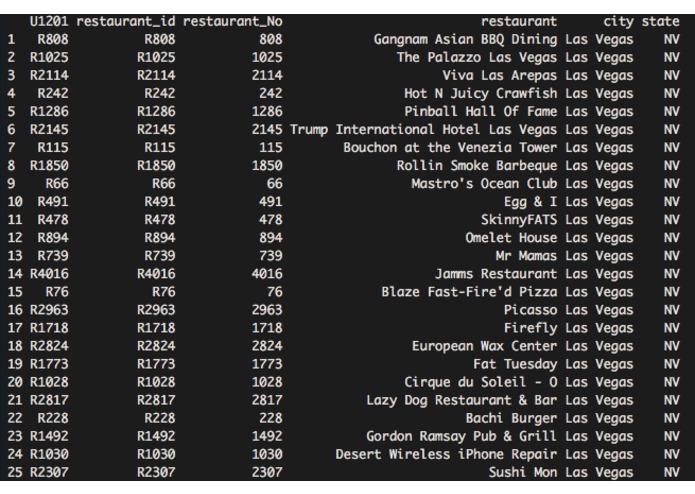
Task: Click restaurant_No value 808
Action: (270, 39)
